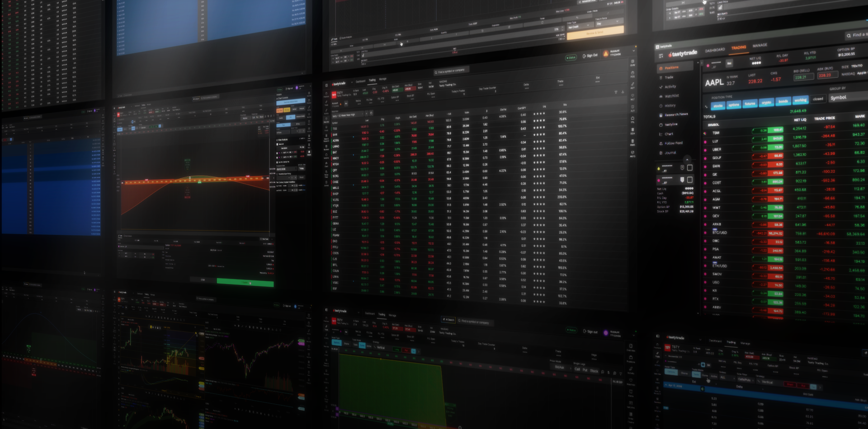This screenshot has height=429, width=868.
Task: Open the Group By Symbol dropdown
Action: click(849, 97)
